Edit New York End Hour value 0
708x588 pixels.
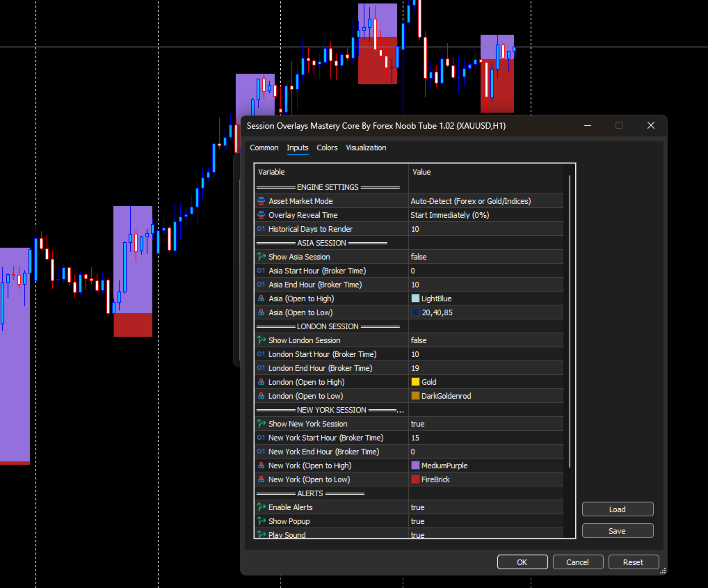tap(486, 452)
